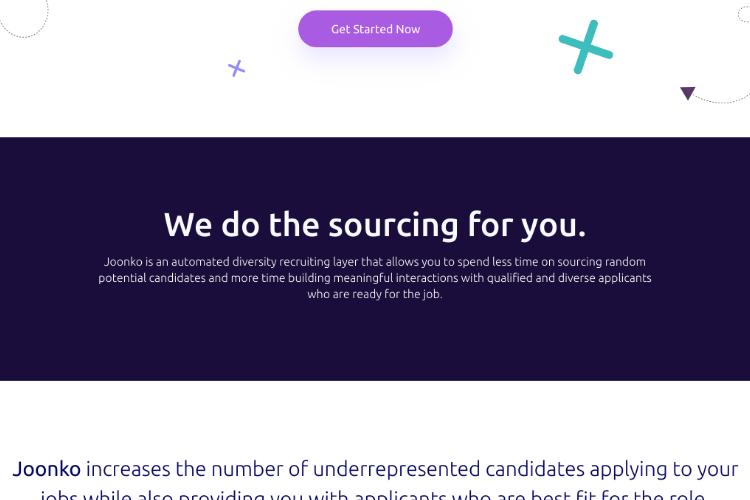Click the small purple cross icon
The image size is (750, 500).
236,68
